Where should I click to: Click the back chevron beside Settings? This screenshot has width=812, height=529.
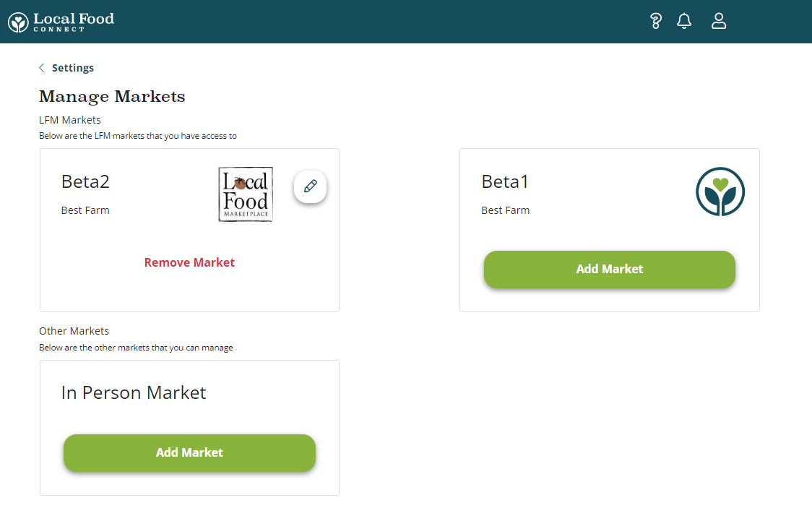pyautogui.click(x=42, y=68)
